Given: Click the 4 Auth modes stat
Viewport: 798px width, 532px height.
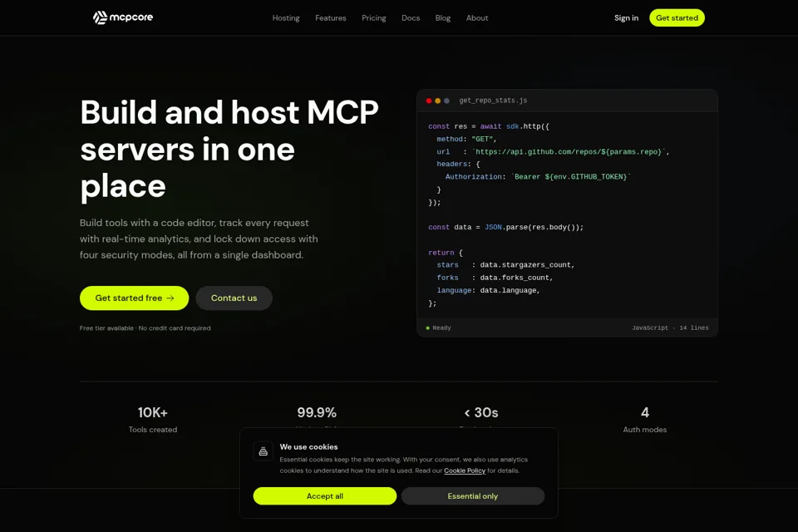Looking at the screenshot, I should tap(645, 420).
